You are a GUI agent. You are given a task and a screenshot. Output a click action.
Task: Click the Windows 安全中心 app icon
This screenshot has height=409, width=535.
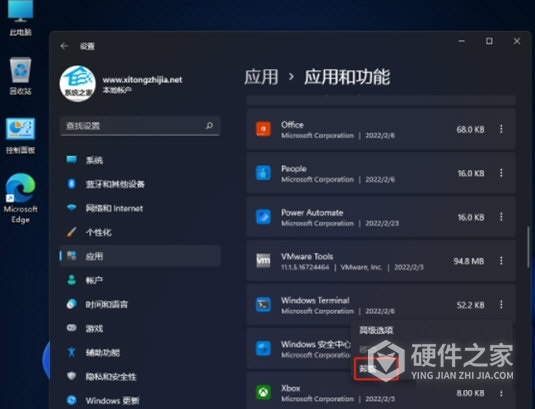point(263,349)
